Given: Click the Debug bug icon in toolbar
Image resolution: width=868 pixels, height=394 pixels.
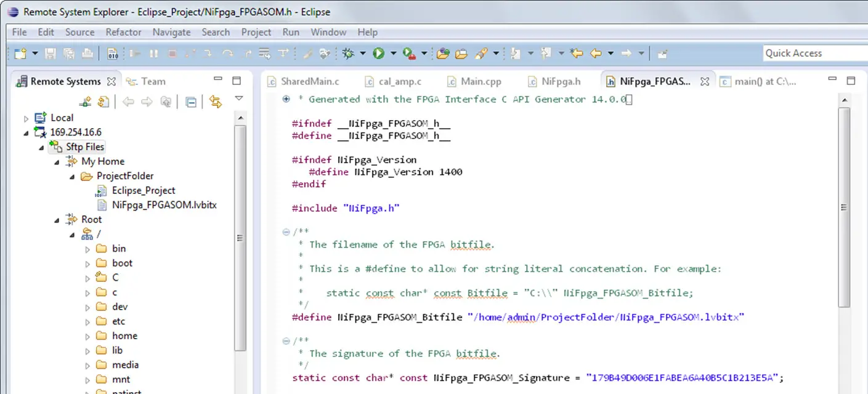Looking at the screenshot, I should pyautogui.click(x=348, y=54).
